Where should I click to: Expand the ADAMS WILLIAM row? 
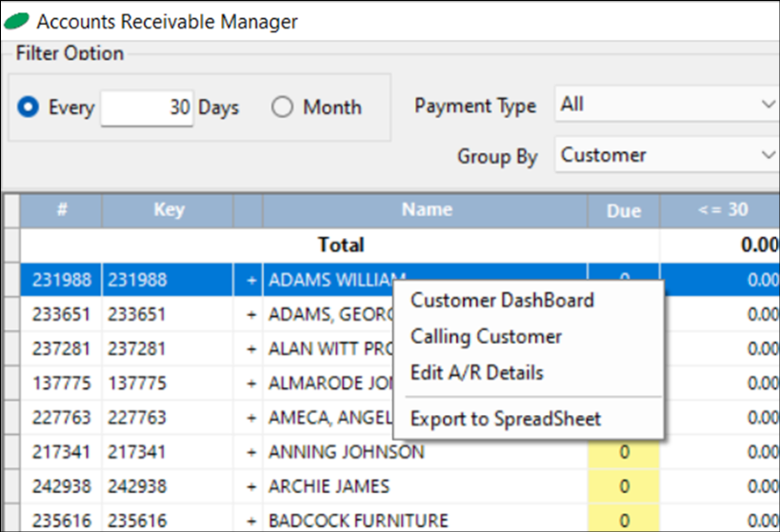tap(251, 281)
